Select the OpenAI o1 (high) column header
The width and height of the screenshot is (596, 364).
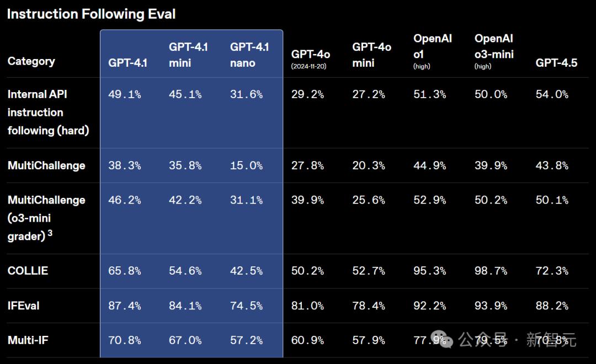pyautogui.click(x=433, y=51)
